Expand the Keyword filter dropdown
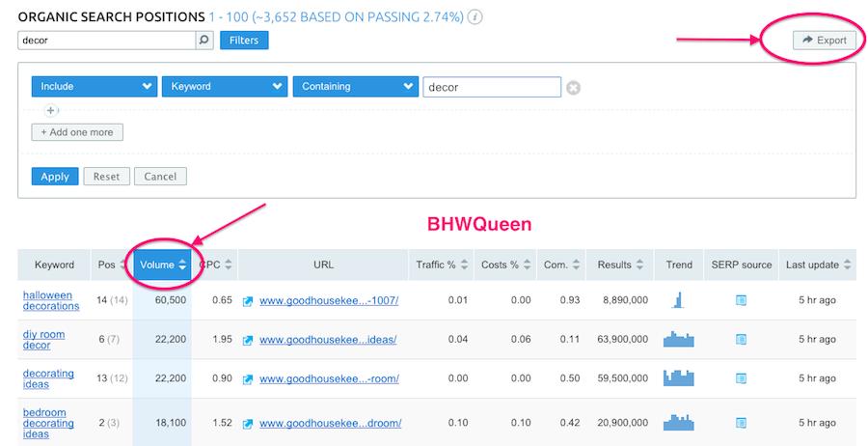 tap(224, 87)
